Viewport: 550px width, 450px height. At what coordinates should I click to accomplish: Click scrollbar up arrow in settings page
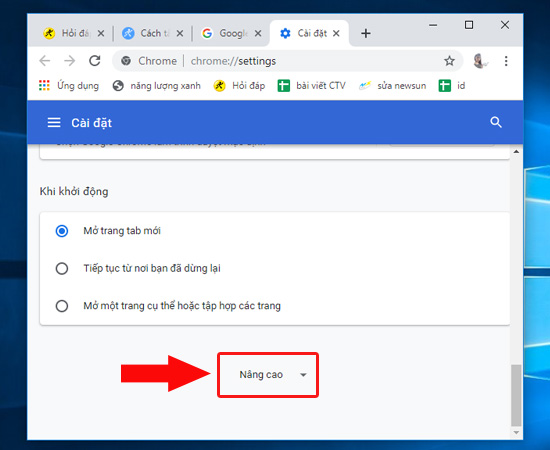[x=516, y=152]
